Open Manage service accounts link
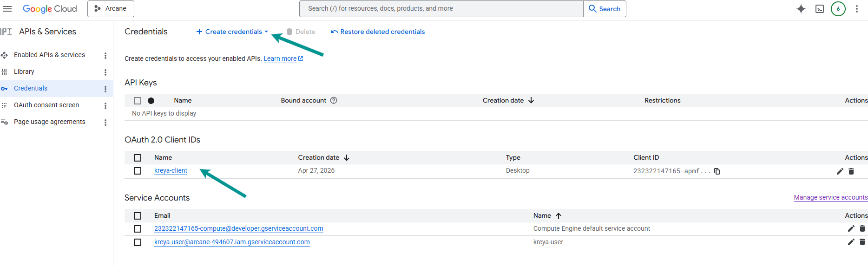This screenshot has width=868, height=266. [x=830, y=197]
